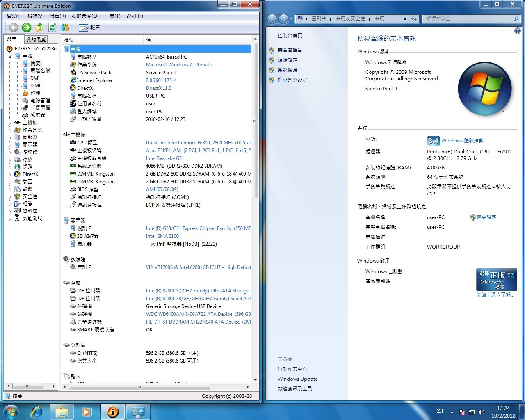Show hidden tray icons arrow
This screenshot has height=420, width=525.
pos(452,412)
